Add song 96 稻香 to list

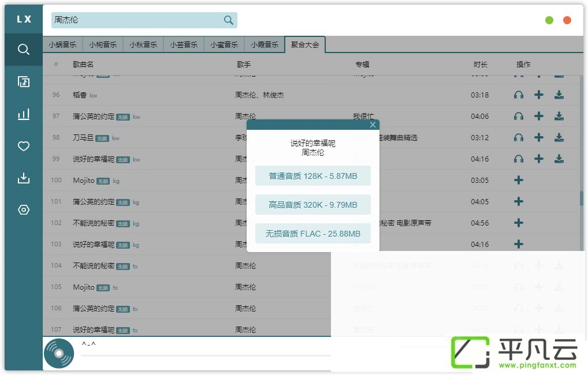[x=539, y=95]
